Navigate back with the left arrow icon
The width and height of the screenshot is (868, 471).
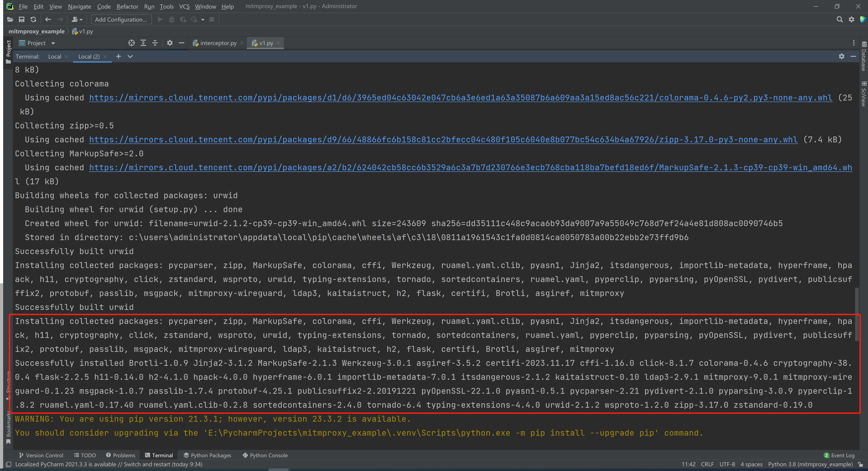(x=48, y=20)
